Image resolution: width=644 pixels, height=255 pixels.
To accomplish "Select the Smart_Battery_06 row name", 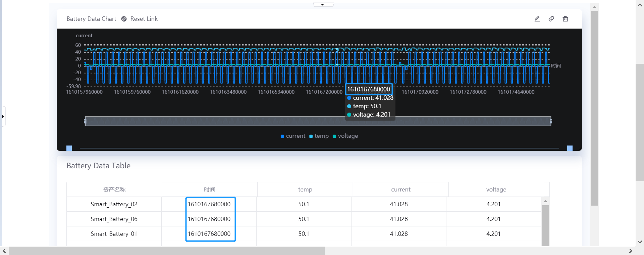I will click(x=114, y=219).
